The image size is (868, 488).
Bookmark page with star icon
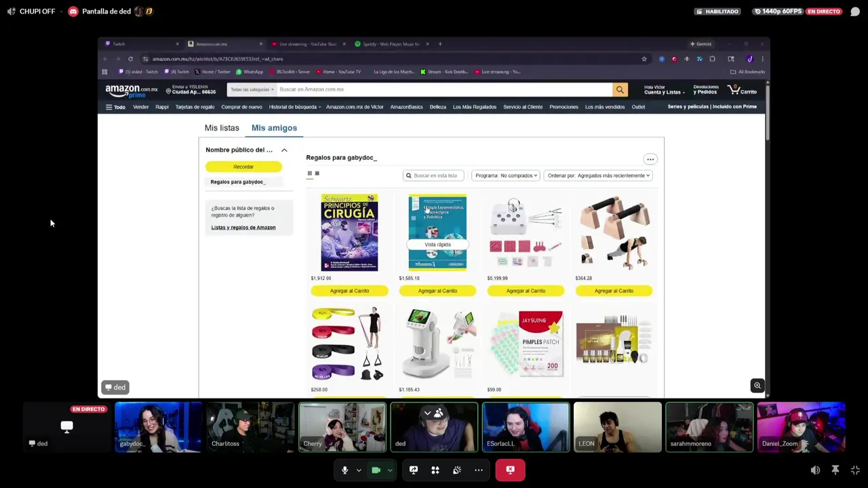click(644, 59)
